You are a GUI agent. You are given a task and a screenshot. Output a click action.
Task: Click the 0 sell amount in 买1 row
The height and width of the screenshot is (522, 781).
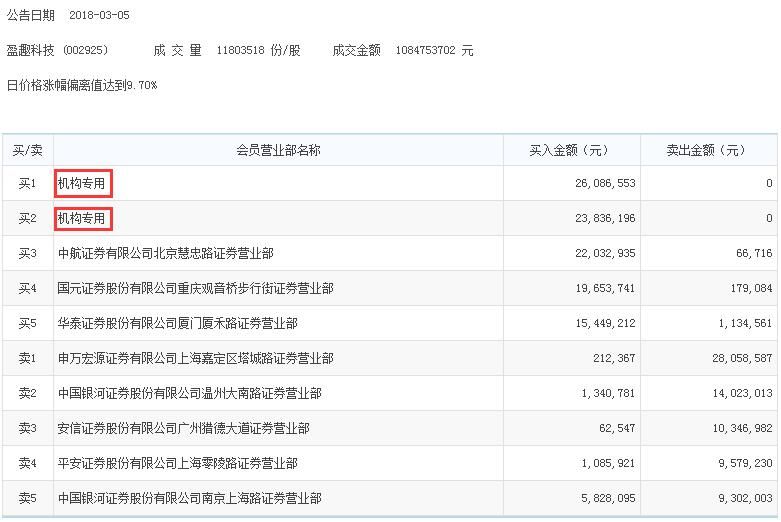[x=770, y=183]
